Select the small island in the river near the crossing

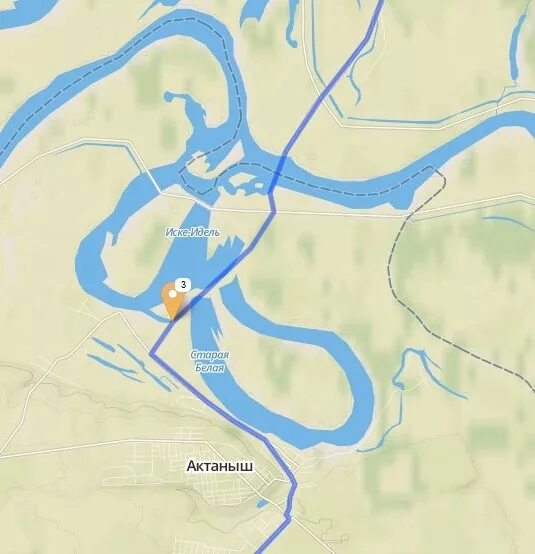point(259,185)
